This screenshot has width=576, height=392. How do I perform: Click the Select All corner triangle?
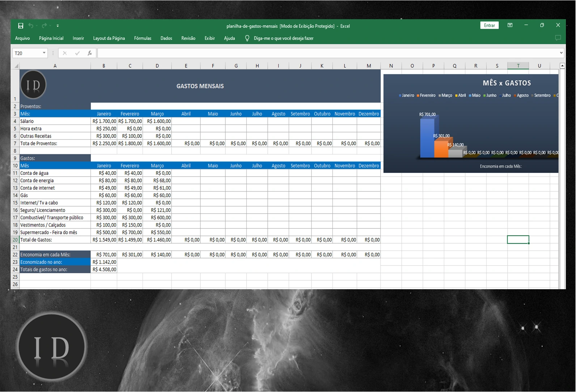click(16, 66)
